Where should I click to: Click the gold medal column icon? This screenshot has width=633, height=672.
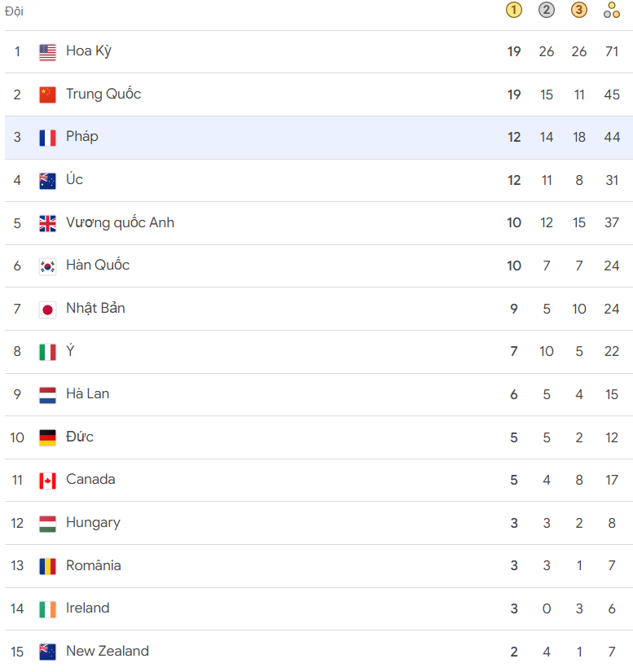click(x=514, y=10)
